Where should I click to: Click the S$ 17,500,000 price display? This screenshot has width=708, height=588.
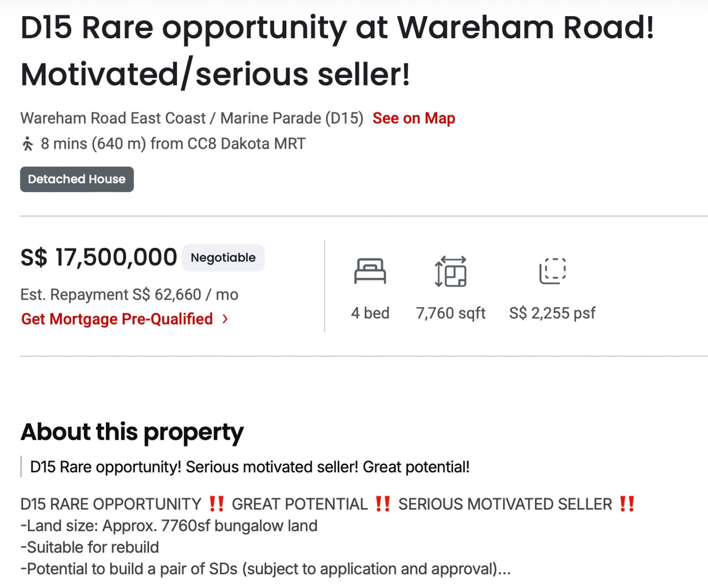tap(99, 256)
